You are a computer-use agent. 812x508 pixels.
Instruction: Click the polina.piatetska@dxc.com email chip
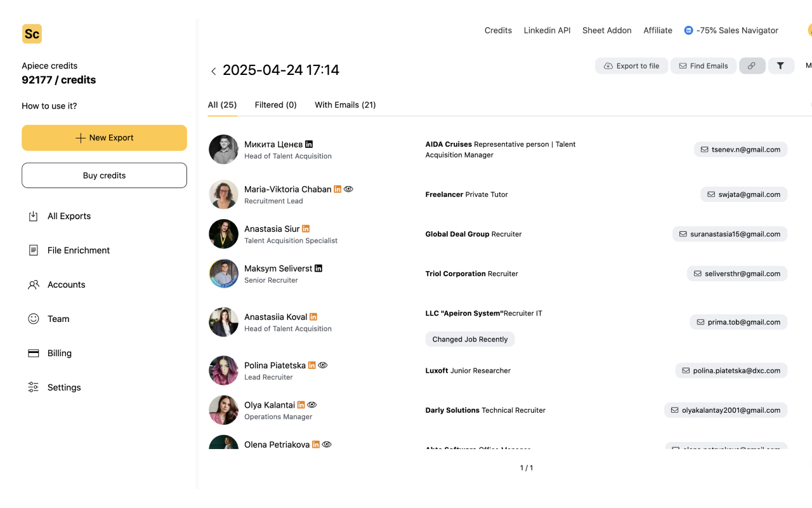(x=731, y=370)
